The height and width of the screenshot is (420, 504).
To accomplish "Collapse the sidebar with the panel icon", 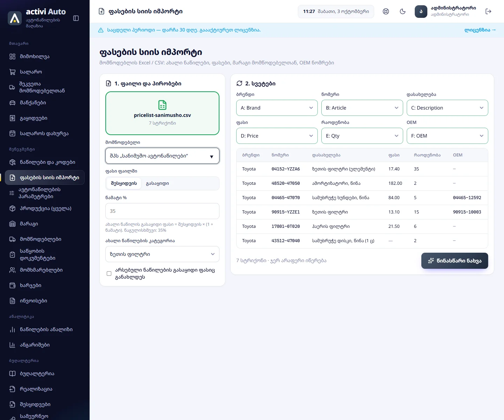I will point(76,18).
